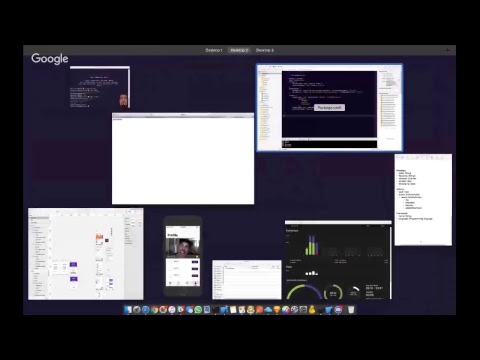The width and height of the screenshot is (480, 360).
Task: Select the phone simulator Profile window
Action: (x=183, y=256)
